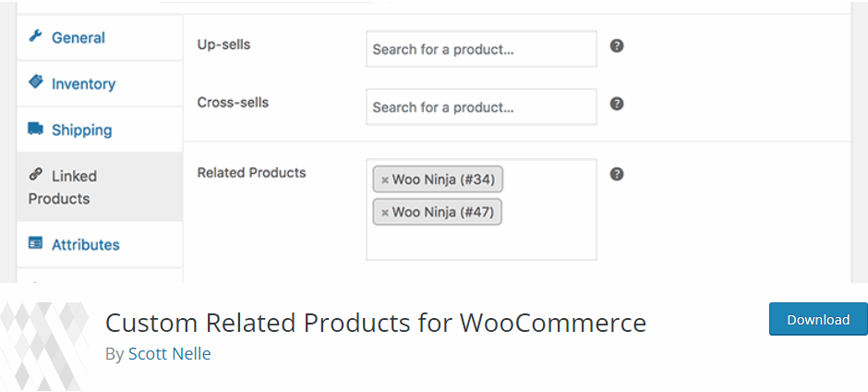Open Scott Nelle author link
The height and width of the screenshot is (392, 868).
click(x=169, y=354)
